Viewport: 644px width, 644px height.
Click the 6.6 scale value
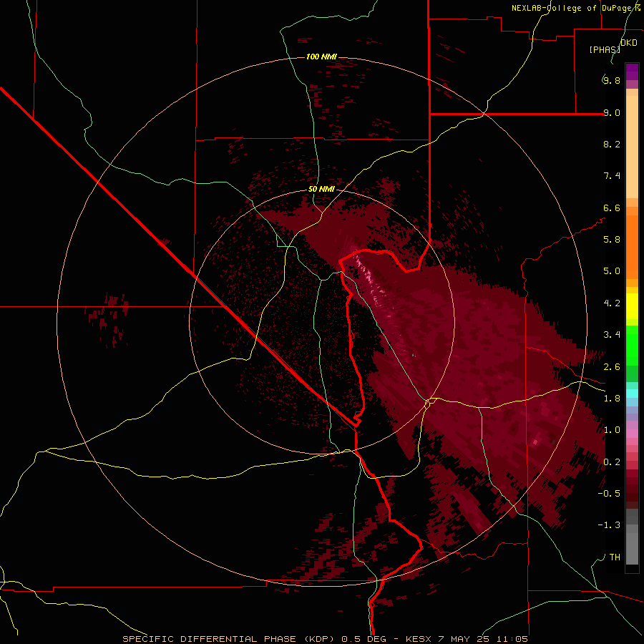[611, 208]
